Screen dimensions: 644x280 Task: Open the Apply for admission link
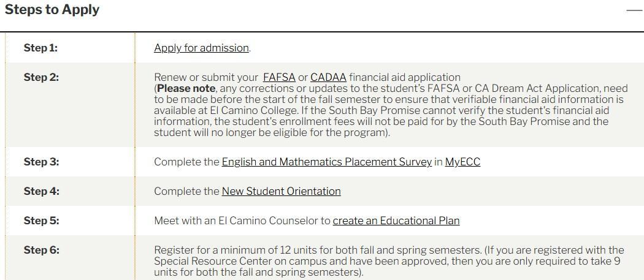coord(201,48)
